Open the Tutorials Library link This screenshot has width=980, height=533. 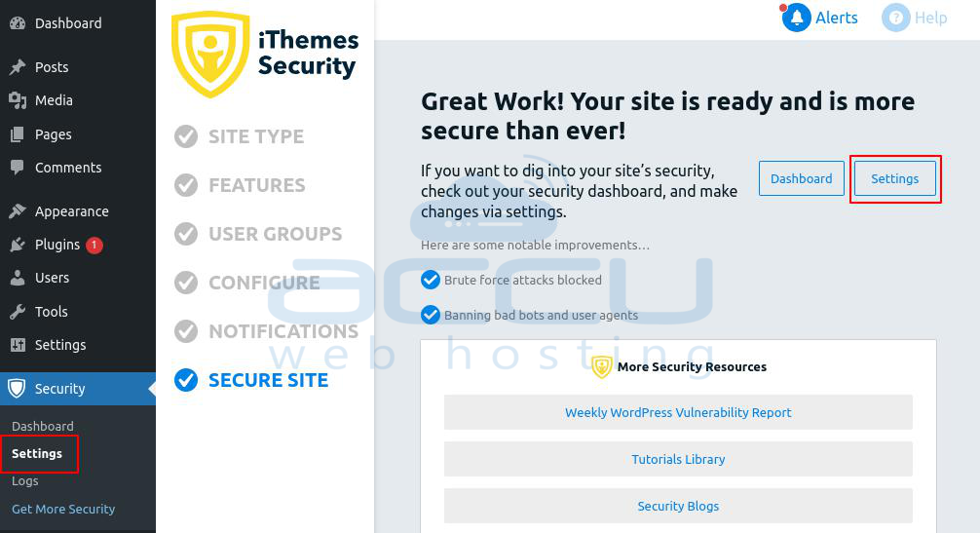[x=678, y=459]
